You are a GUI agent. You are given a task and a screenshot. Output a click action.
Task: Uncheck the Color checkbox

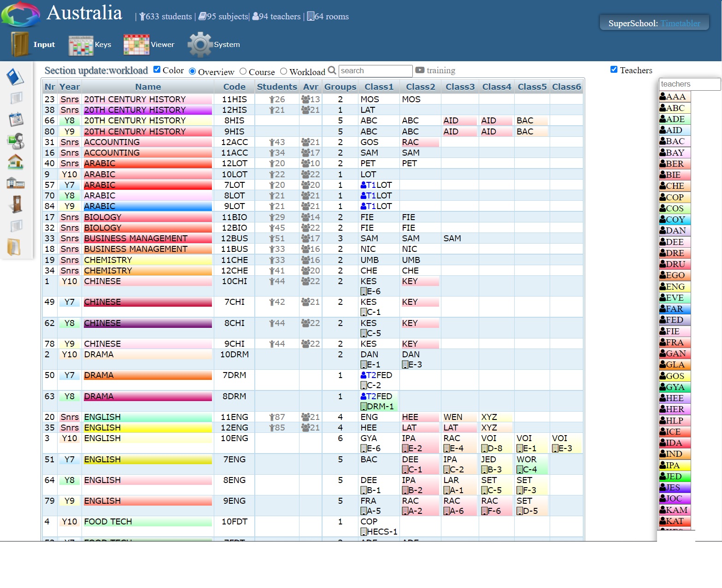[x=157, y=70]
